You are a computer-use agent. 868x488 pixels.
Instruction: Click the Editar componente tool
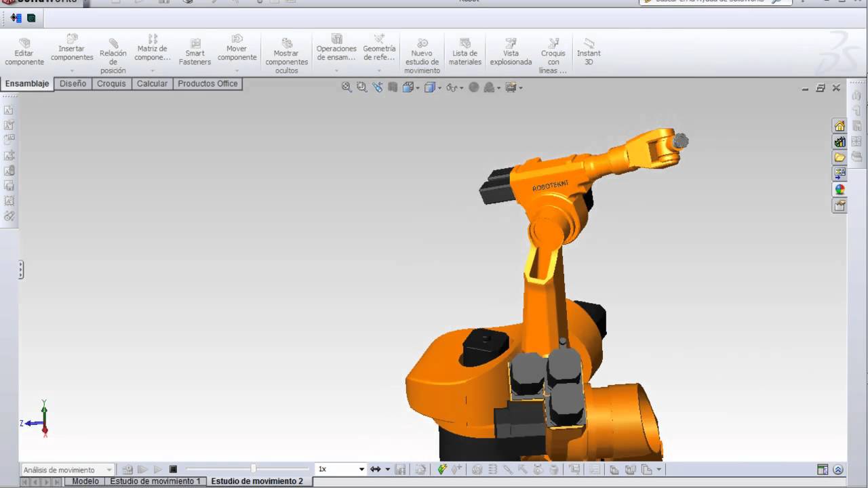coord(24,52)
